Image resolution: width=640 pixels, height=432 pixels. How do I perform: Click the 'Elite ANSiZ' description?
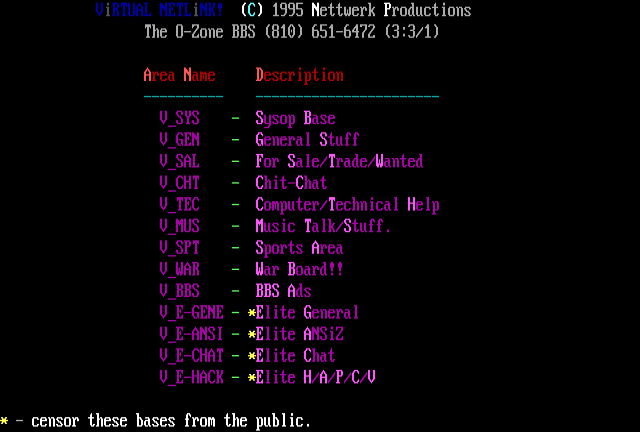coord(299,335)
